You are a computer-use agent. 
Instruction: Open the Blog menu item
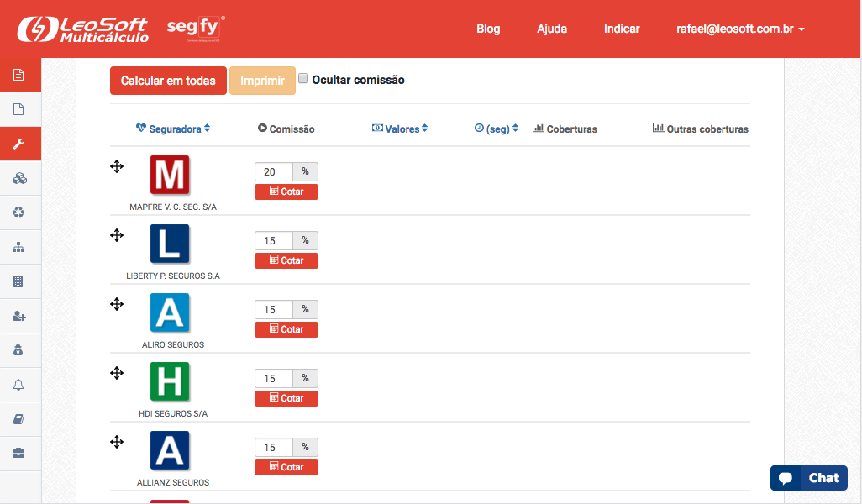coord(488,29)
